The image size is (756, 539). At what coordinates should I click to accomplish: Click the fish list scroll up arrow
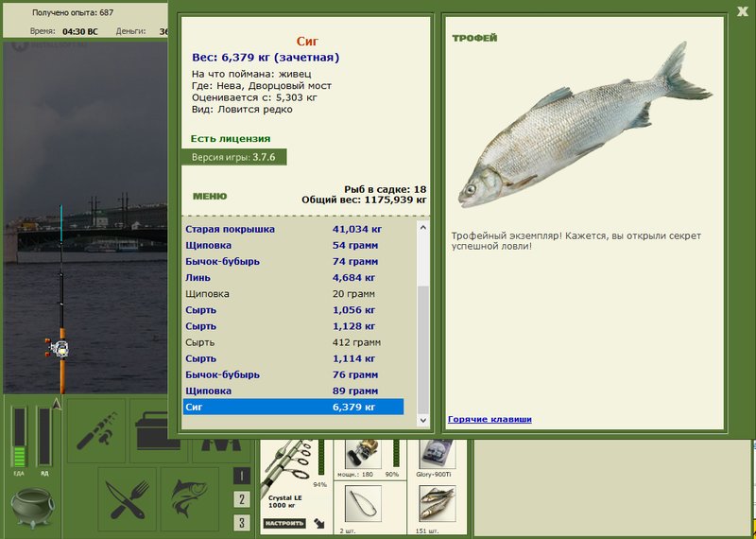pyautogui.click(x=422, y=227)
